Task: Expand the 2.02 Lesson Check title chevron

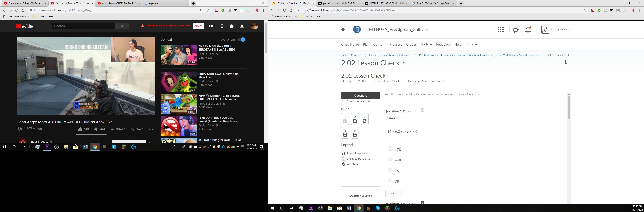Action: 404,63
